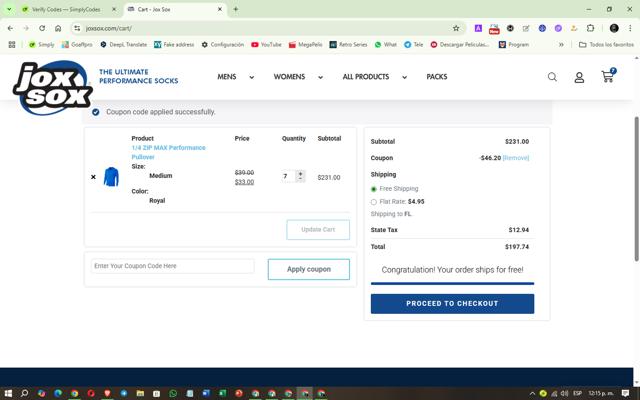Open a new browser tab
Viewport: 640px width, 400px height.
pyautogui.click(x=236, y=9)
